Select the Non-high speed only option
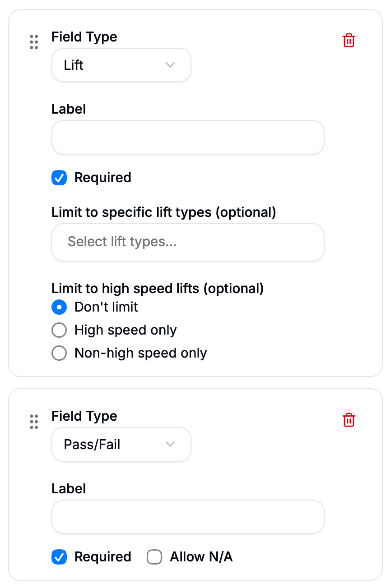 59,353
